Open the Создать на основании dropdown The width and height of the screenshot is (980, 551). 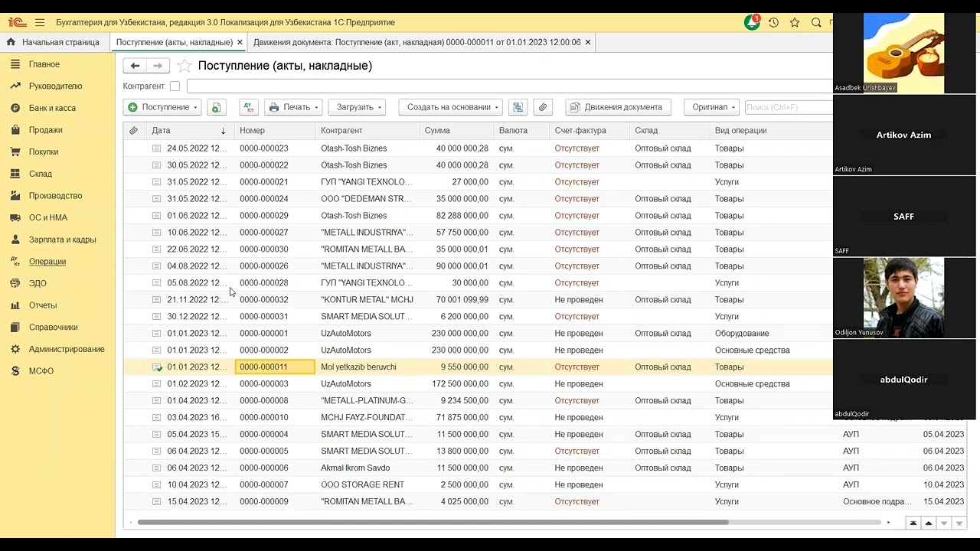(451, 107)
